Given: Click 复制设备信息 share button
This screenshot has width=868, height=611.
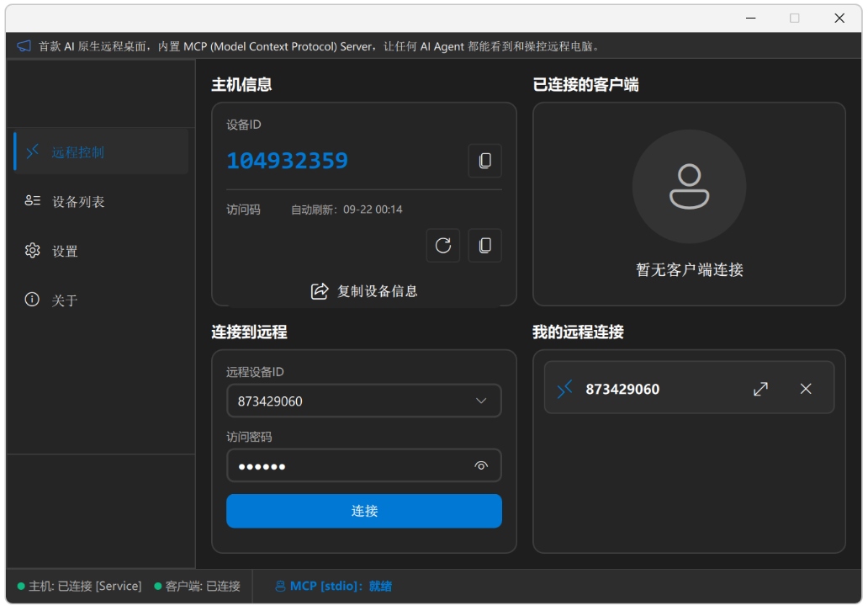Looking at the screenshot, I should coord(363,291).
